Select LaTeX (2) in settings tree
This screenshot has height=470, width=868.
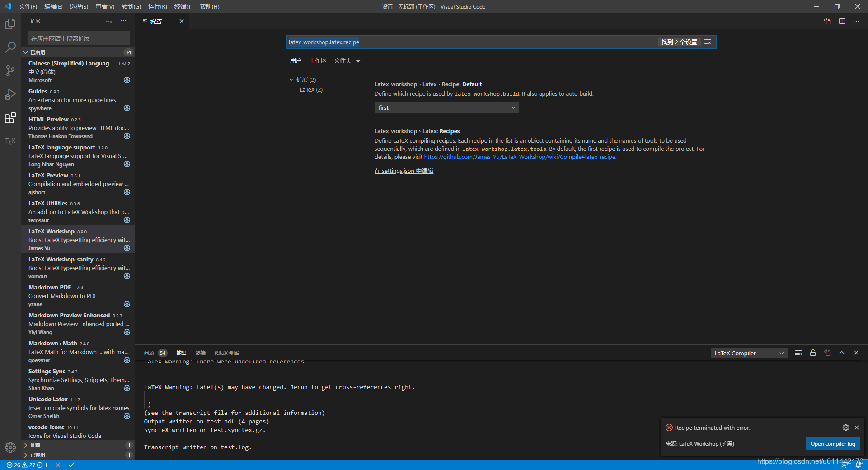(311, 89)
